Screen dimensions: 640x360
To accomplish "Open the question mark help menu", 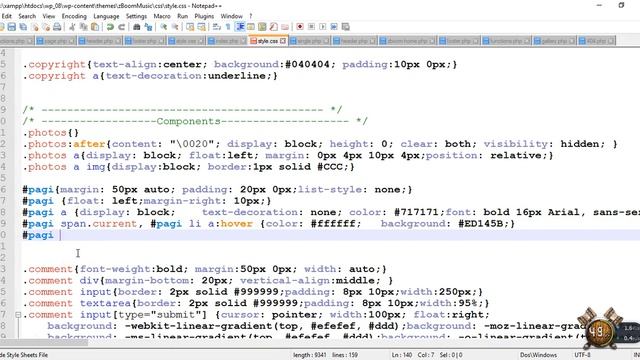I will pyautogui.click(x=251, y=16).
